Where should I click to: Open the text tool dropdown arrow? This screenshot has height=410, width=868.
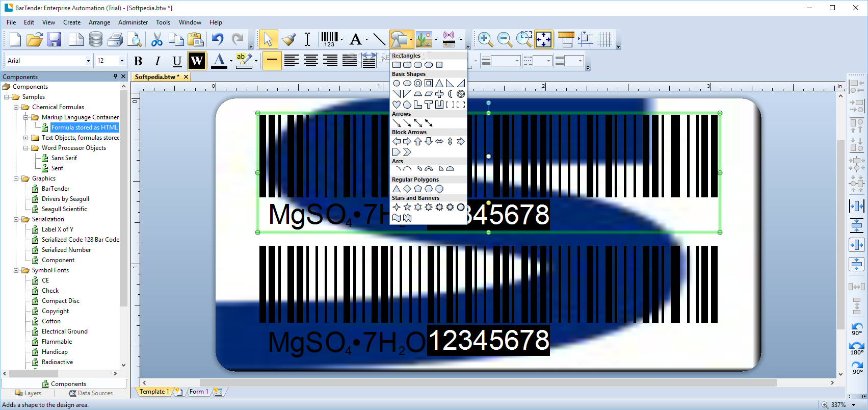tap(366, 39)
